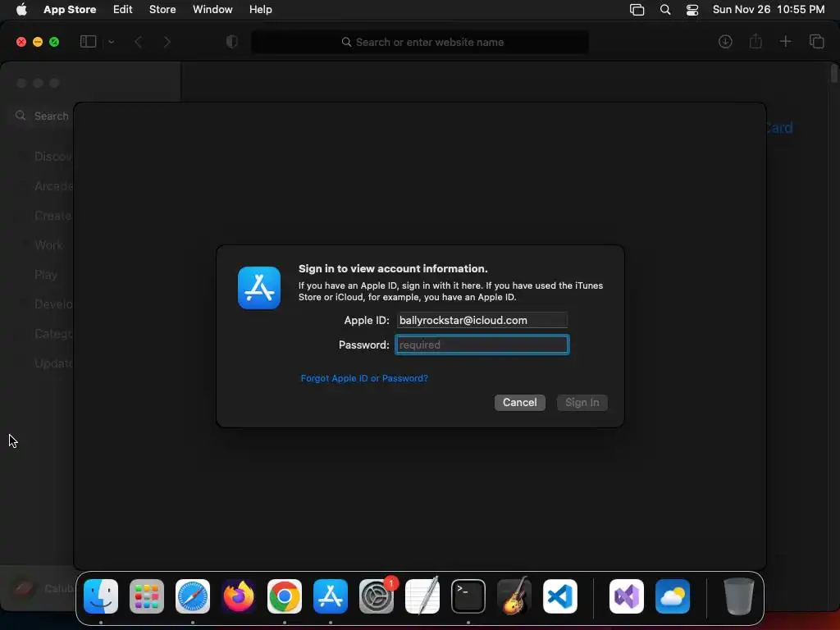Go back with the toolbar back arrow
This screenshot has height=630, width=840.
[x=138, y=42]
